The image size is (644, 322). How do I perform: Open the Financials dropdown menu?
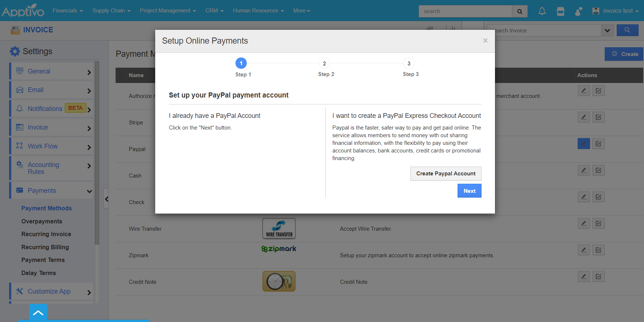point(68,11)
